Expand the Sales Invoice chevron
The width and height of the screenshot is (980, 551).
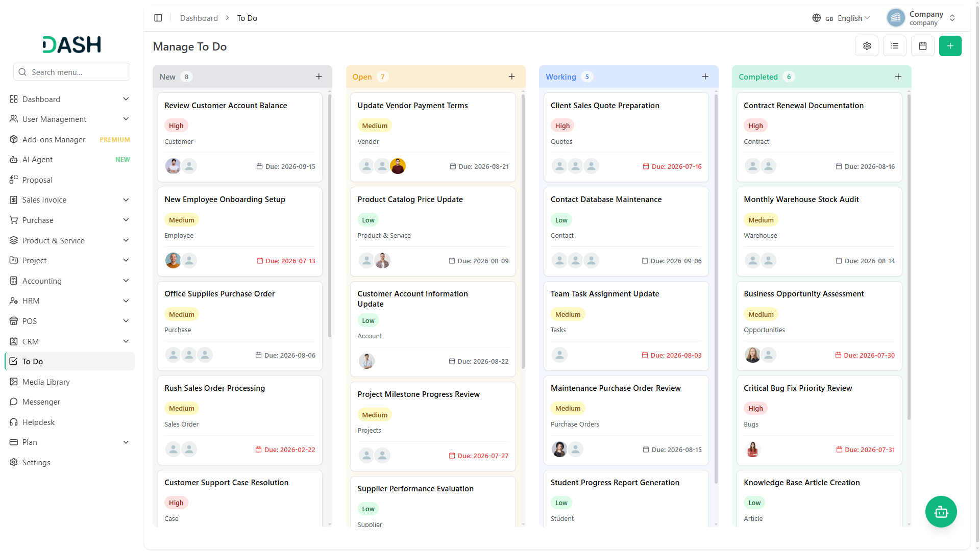(126, 200)
